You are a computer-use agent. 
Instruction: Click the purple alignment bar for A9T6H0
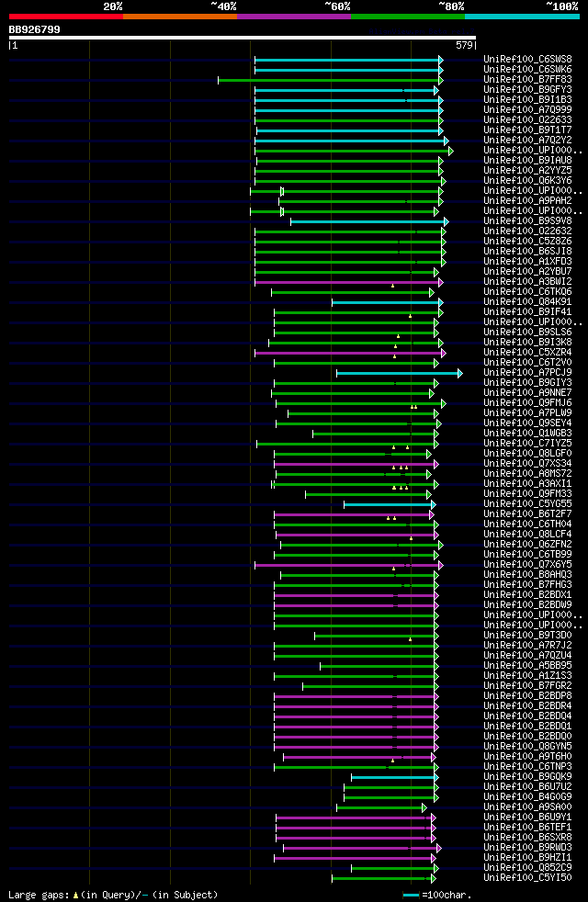(x=358, y=758)
